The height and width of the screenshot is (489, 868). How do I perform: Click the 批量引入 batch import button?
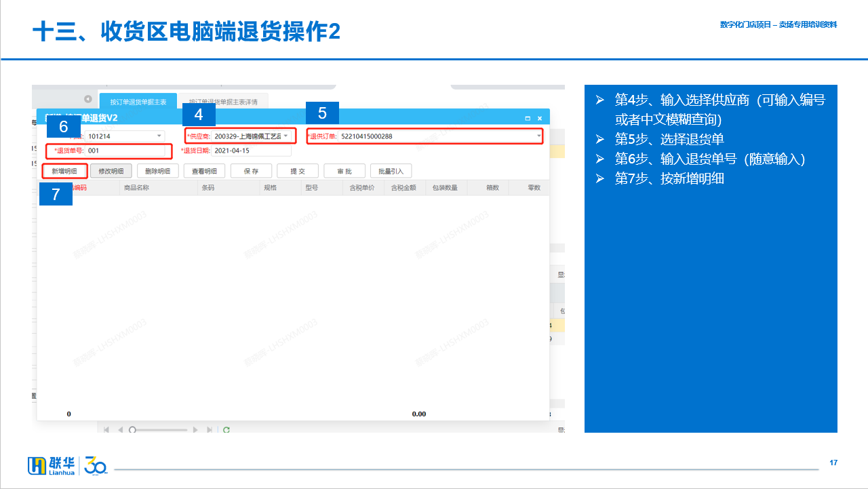tap(391, 171)
